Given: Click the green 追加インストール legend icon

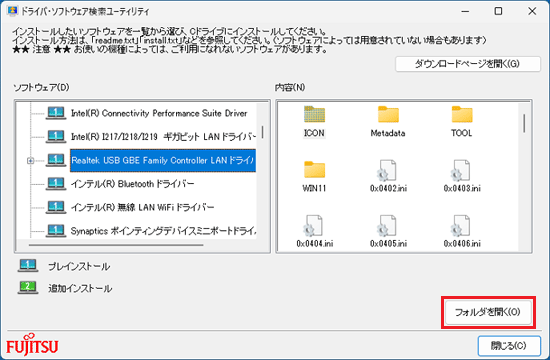Looking at the screenshot, I should coord(28,287).
